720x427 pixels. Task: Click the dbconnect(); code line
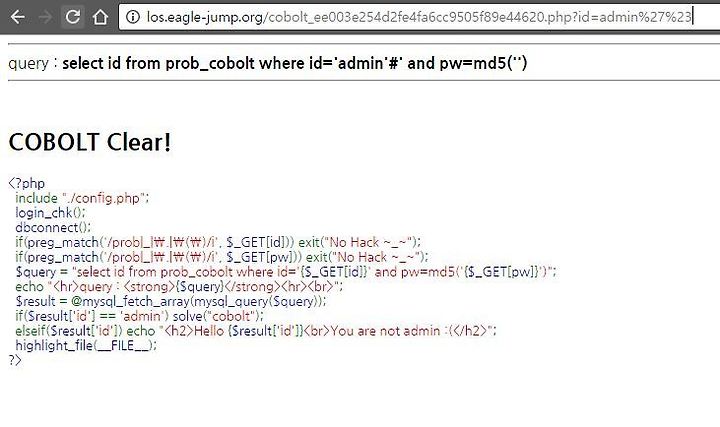coord(53,227)
